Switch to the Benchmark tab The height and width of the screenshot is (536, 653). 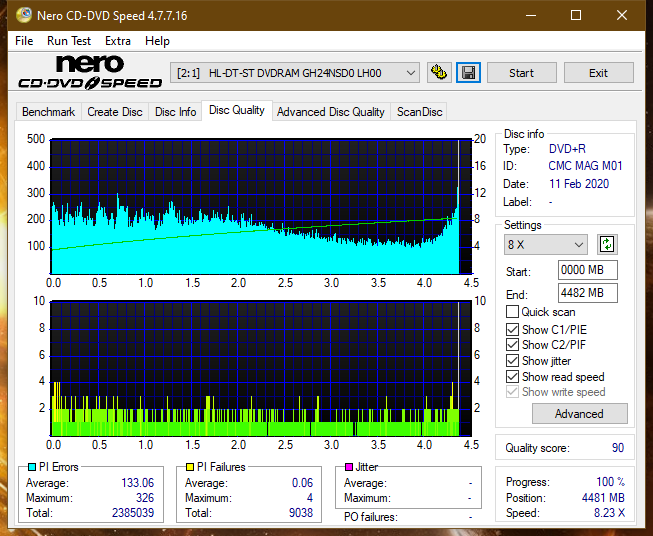[x=49, y=112]
